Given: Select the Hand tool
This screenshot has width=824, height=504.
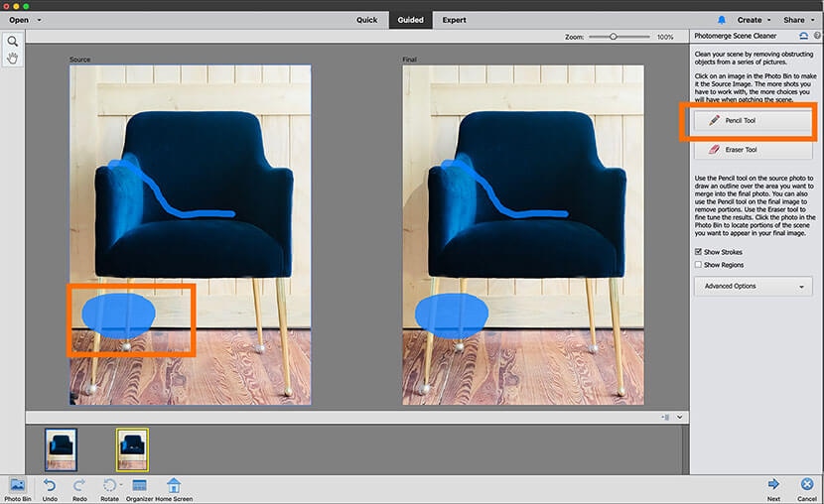Looking at the screenshot, I should 13,59.
